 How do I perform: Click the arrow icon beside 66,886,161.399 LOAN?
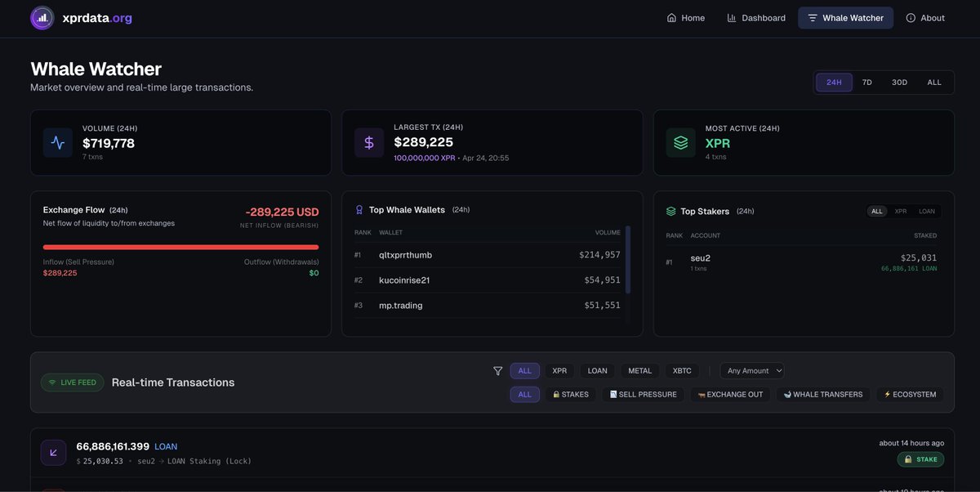tap(54, 453)
